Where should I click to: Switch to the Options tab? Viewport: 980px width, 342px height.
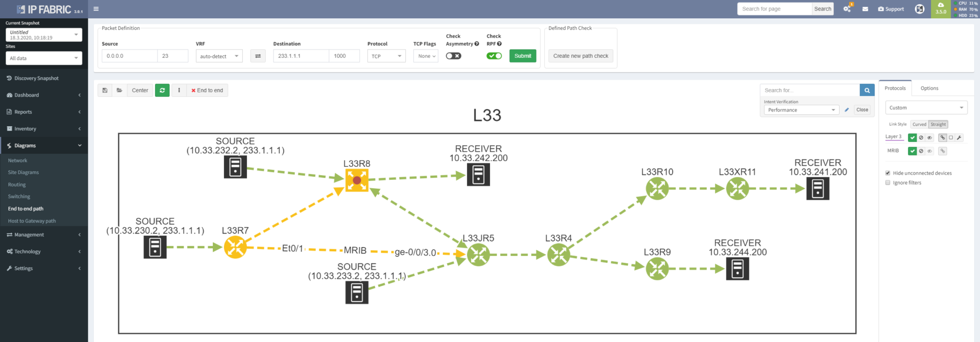coord(929,88)
